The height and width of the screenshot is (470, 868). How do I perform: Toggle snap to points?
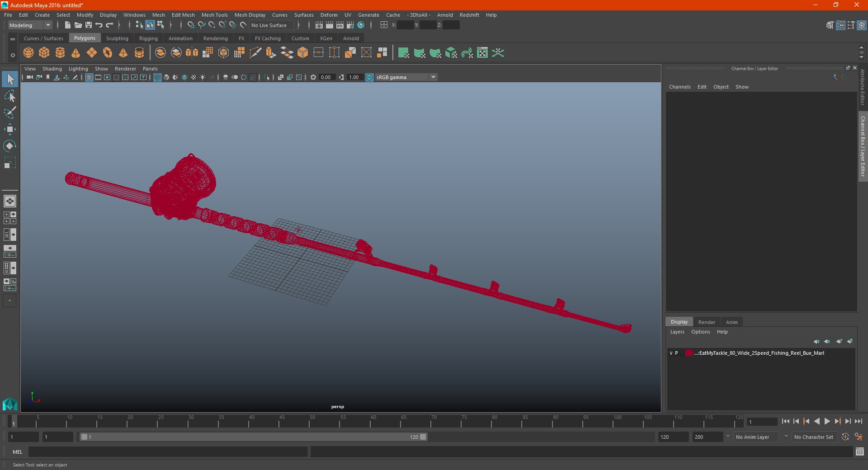coord(212,25)
